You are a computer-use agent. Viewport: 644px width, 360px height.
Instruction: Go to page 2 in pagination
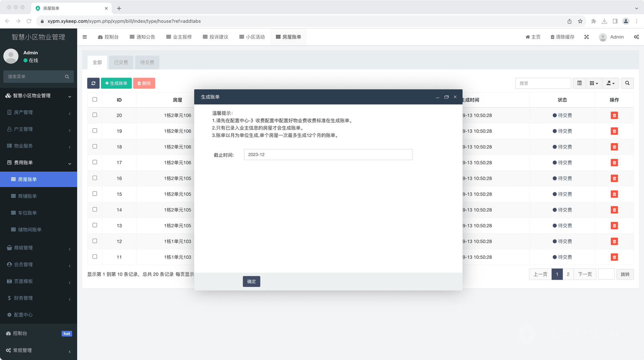tap(568, 274)
